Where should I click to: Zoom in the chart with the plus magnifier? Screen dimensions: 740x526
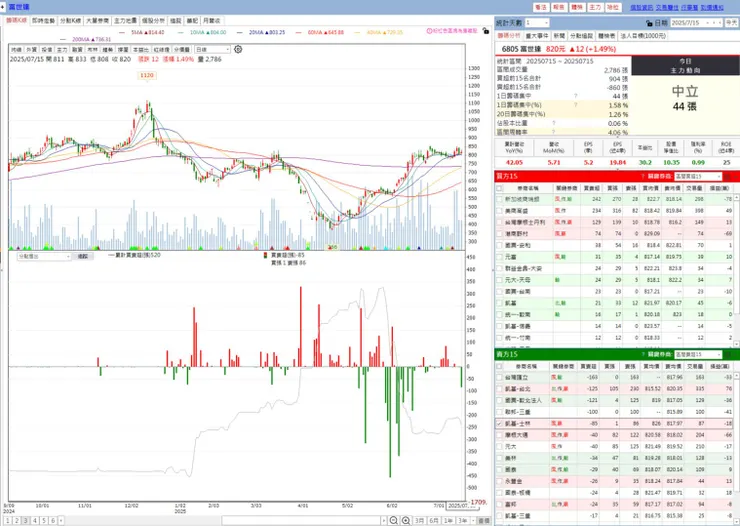click(x=406, y=520)
